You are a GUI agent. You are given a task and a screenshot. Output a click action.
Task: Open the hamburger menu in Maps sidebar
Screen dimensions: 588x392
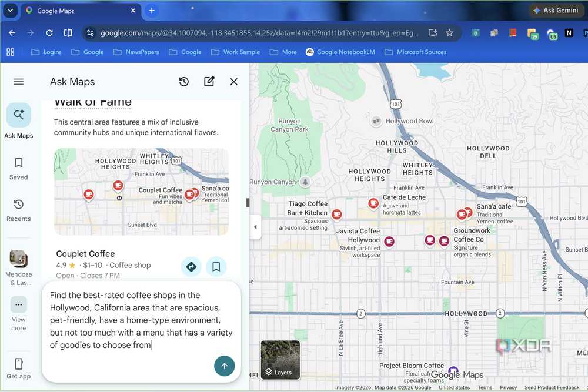click(x=18, y=82)
